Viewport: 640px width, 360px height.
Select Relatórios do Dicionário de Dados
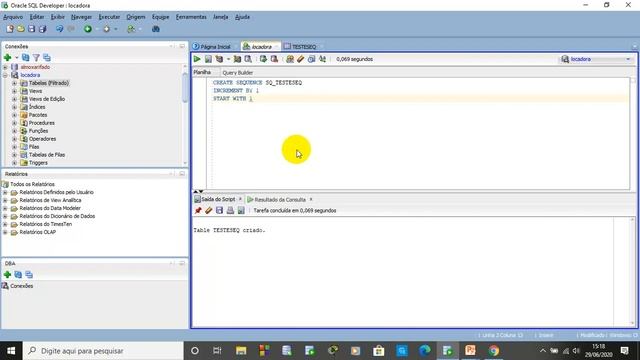coord(57,216)
